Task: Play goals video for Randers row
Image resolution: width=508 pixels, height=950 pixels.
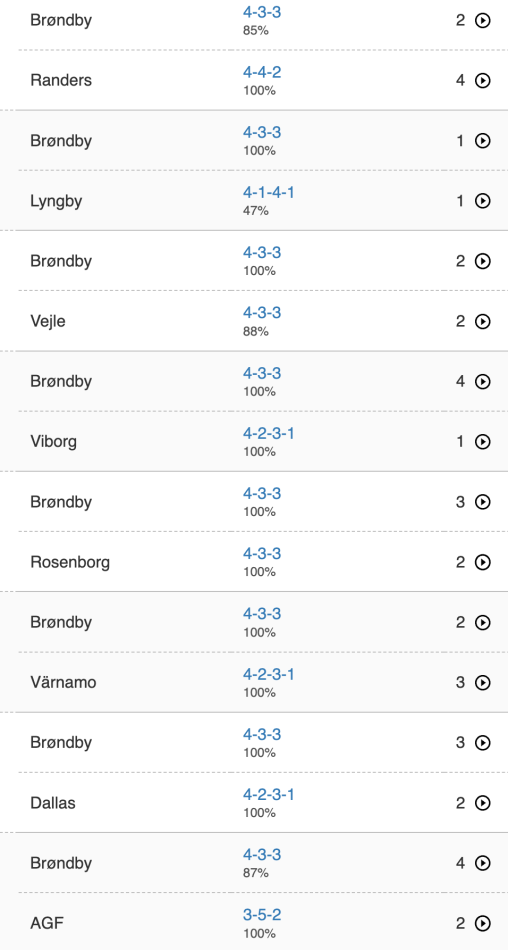Action: tap(483, 81)
